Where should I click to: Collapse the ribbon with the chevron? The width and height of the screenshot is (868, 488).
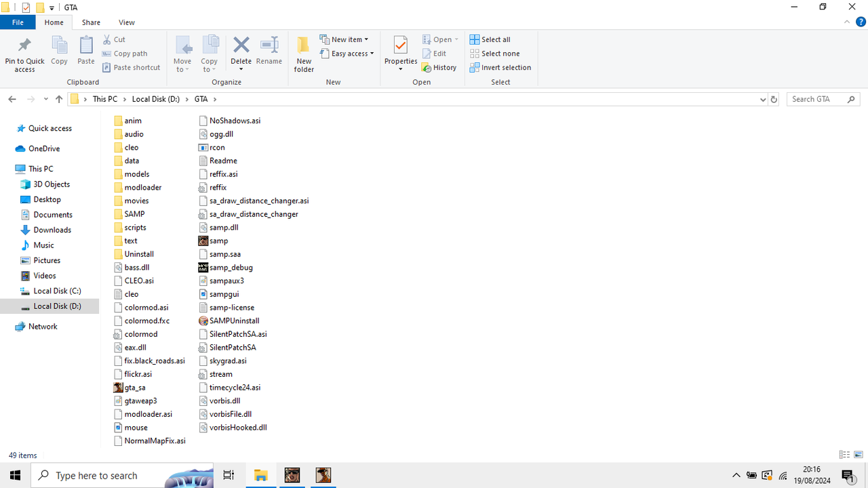point(847,22)
